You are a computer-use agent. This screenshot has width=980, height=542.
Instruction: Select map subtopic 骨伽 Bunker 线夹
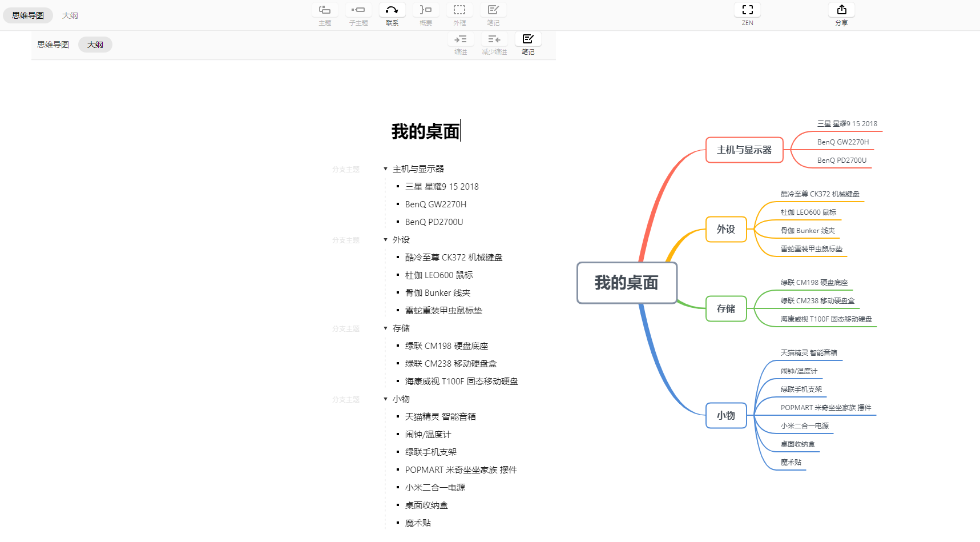click(808, 231)
